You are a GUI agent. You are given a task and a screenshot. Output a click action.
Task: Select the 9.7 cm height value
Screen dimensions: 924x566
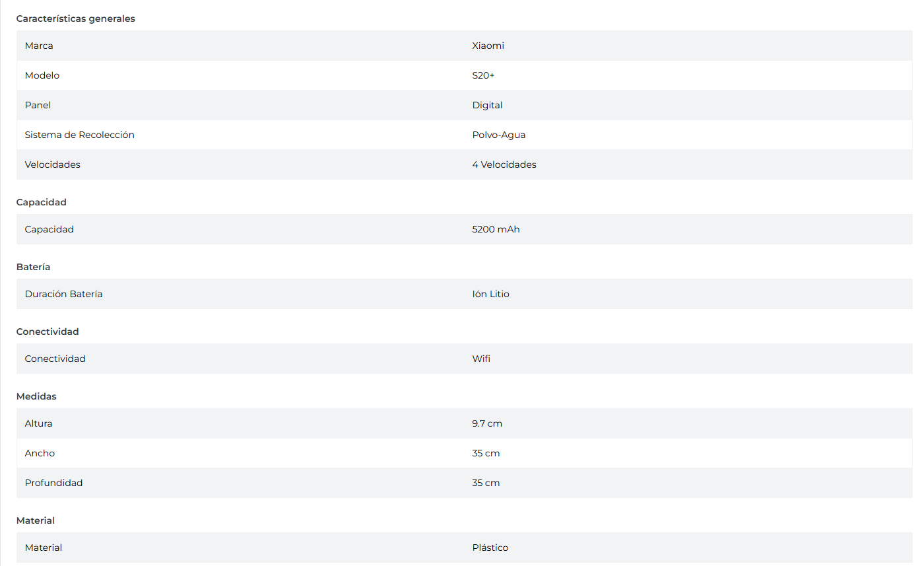[487, 423]
